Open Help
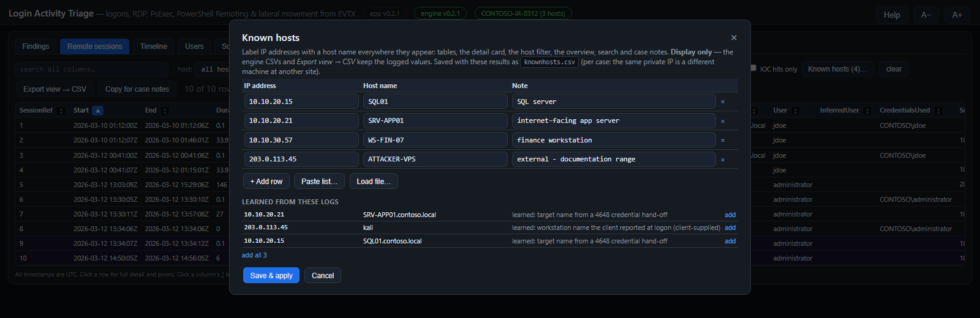The width and height of the screenshot is (980, 318). point(892,15)
